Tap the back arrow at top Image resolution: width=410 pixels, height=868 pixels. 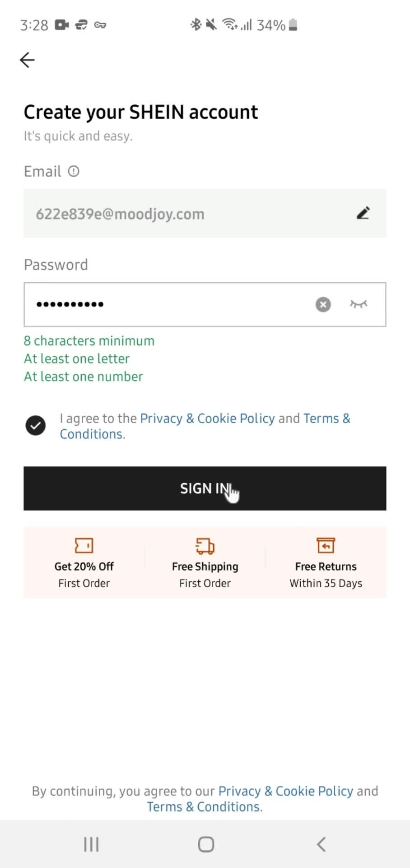[x=28, y=60]
